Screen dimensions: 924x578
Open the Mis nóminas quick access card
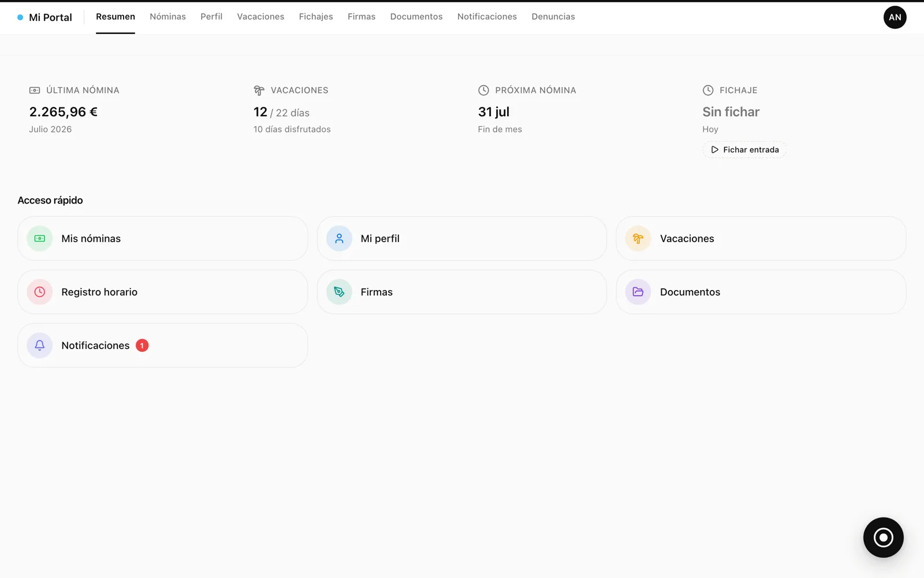point(162,239)
